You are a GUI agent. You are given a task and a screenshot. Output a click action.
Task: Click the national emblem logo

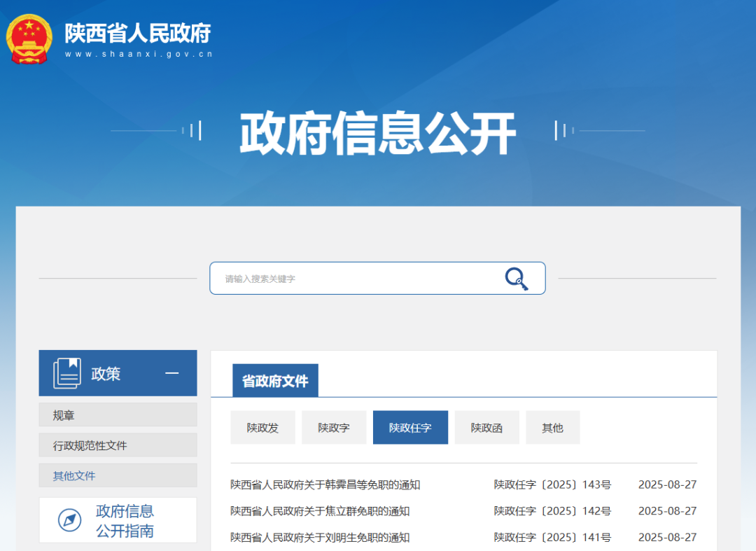[x=29, y=39]
